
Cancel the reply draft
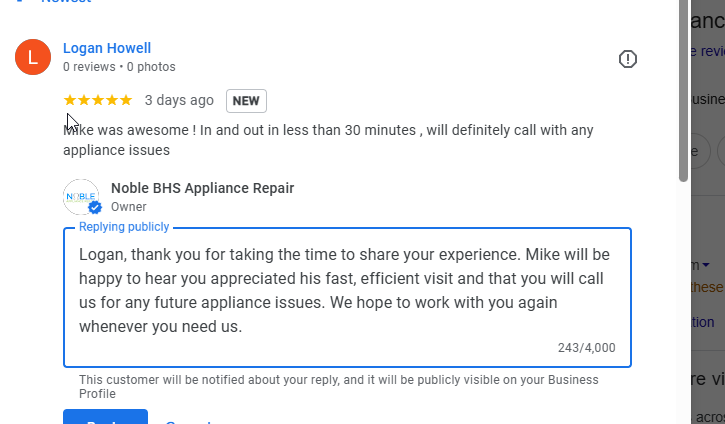click(x=188, y=421)
